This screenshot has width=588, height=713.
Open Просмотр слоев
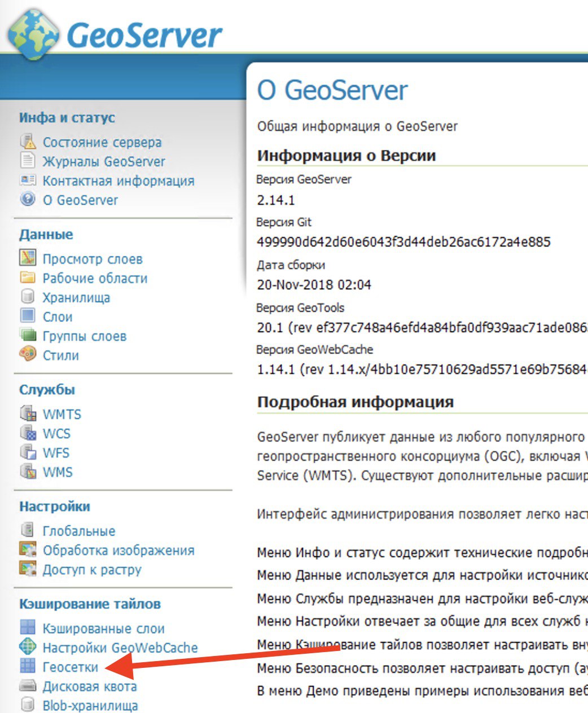pyautogui.click(x=93, y=259)
